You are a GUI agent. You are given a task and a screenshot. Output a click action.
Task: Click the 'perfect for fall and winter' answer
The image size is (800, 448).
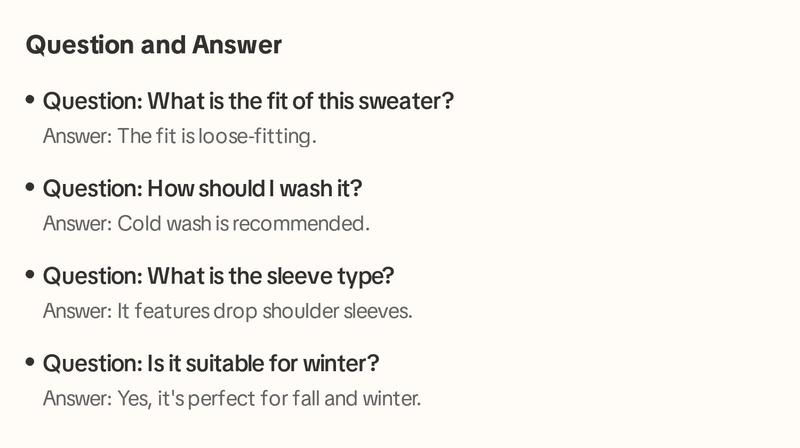[x=232, y=399]
